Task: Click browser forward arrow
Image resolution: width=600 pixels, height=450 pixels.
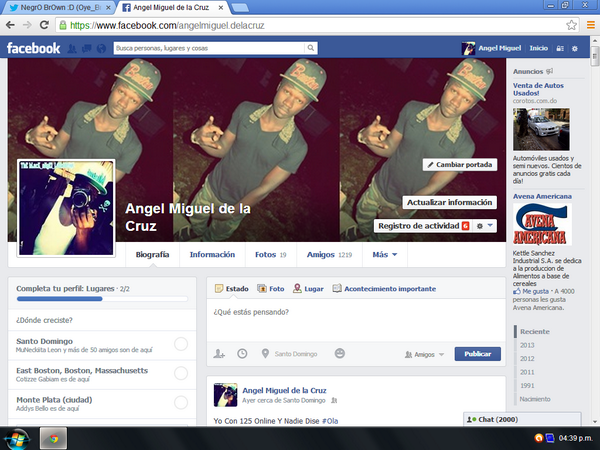Action: [x=27, y=25]
